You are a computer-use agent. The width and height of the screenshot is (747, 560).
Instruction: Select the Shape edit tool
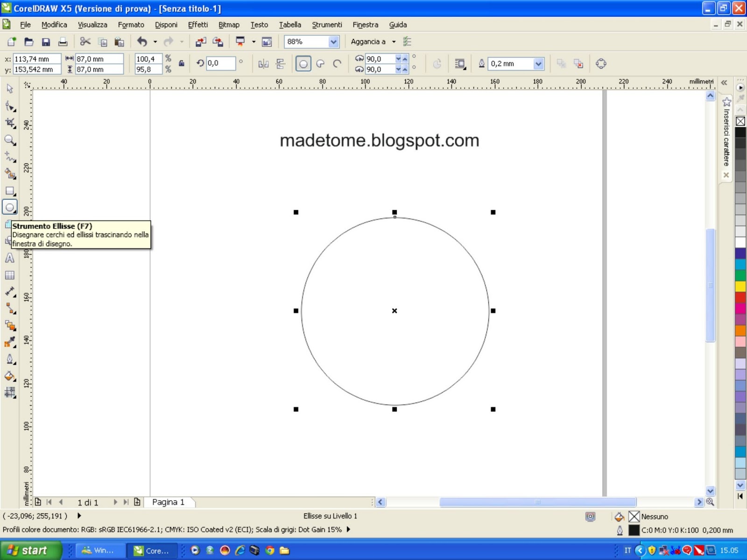pyautogui.click(x=10, y=106)
